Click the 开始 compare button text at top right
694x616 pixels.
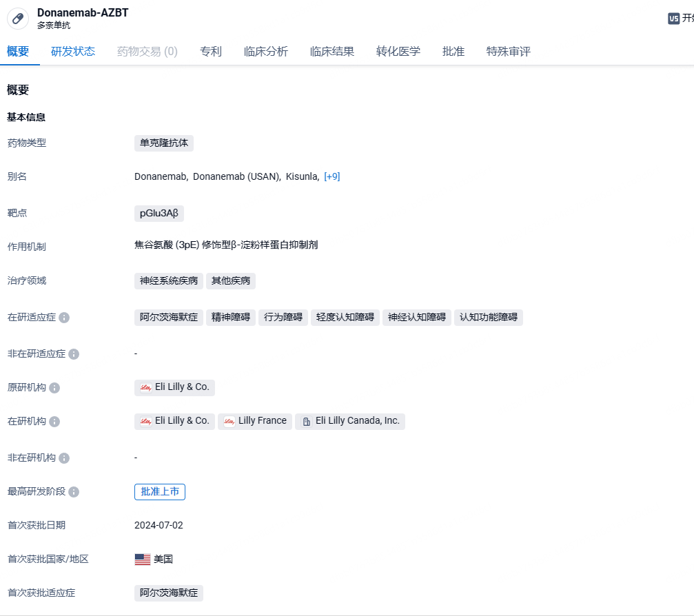pos(688,18)
